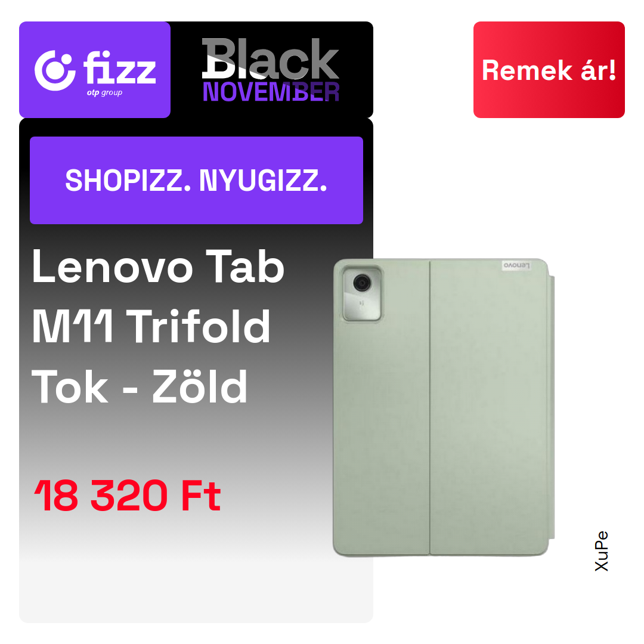644x644 pixels.
Task: Click the word NYUGIZZ. in the banner
Action: click(264, 181)
